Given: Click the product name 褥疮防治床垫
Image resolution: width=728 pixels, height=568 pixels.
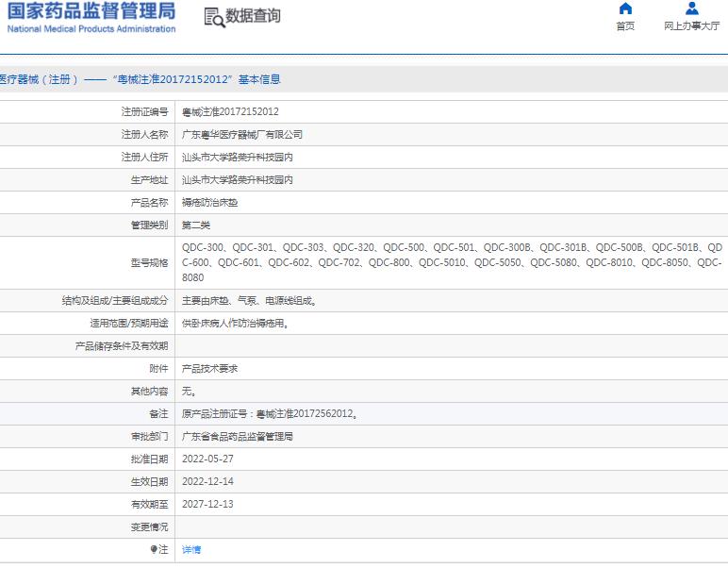Looking at the screenshot, I should 209,203.
